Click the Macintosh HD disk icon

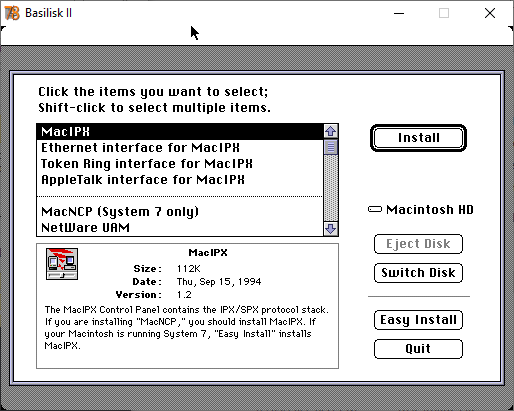[x=375, y=209]
